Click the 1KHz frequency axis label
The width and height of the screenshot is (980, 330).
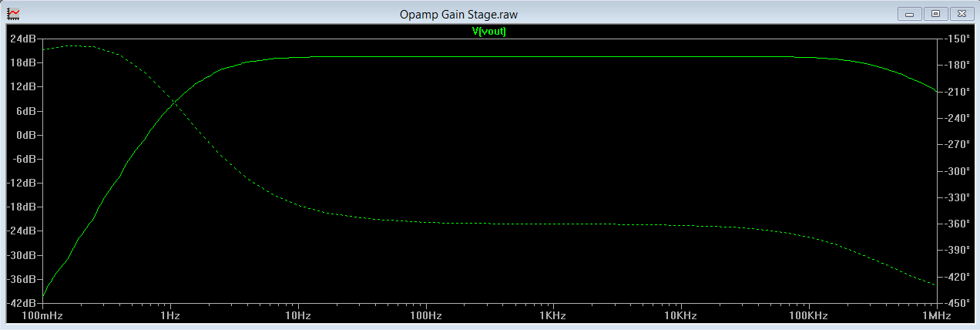point(553,316)
